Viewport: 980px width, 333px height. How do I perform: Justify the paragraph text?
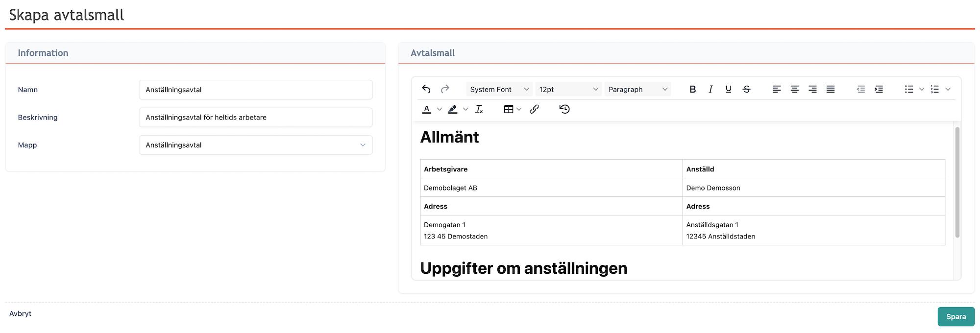coord(831,89)
